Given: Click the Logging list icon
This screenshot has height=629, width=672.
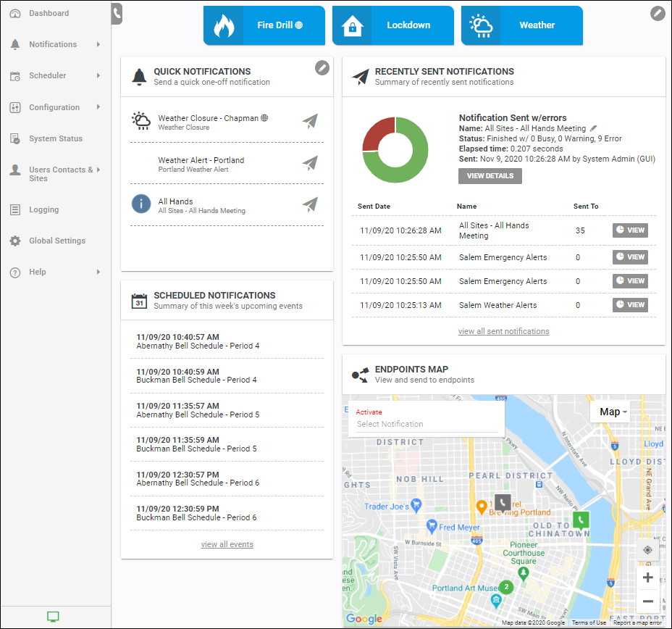Looking at the screenshot, I should (15, 209).
